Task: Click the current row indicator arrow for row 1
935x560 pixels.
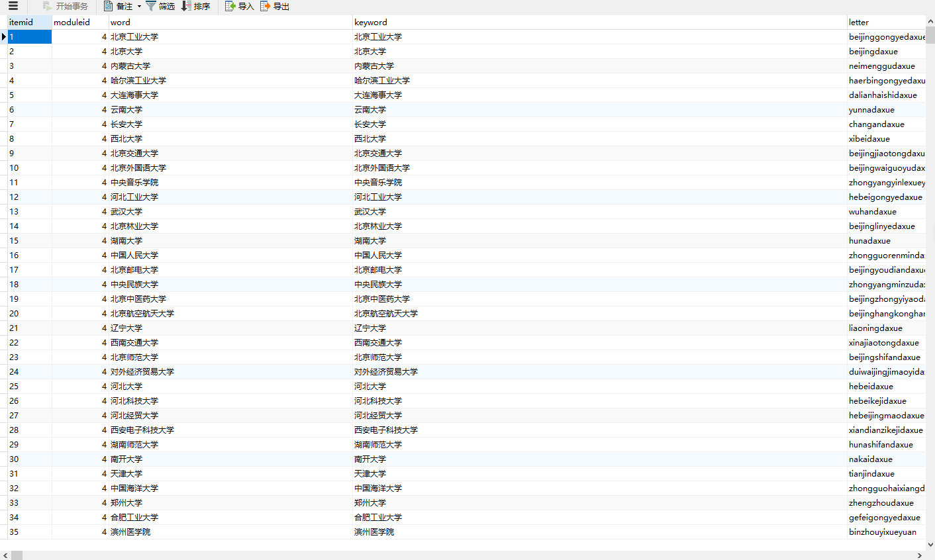Action: pos(3,36)
